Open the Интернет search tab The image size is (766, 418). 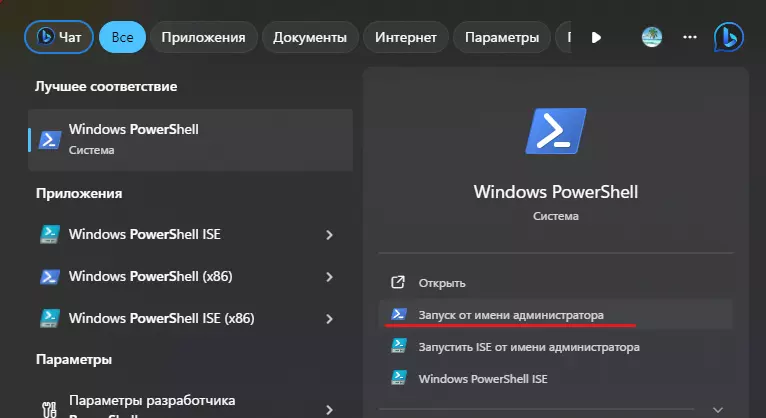click(405, 37)
